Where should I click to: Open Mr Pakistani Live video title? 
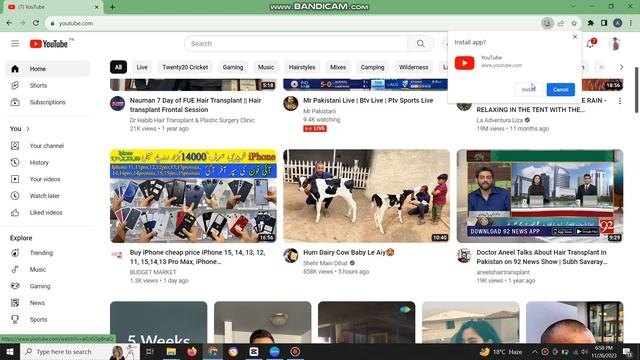pyautogui.click(x=368, y=100)
